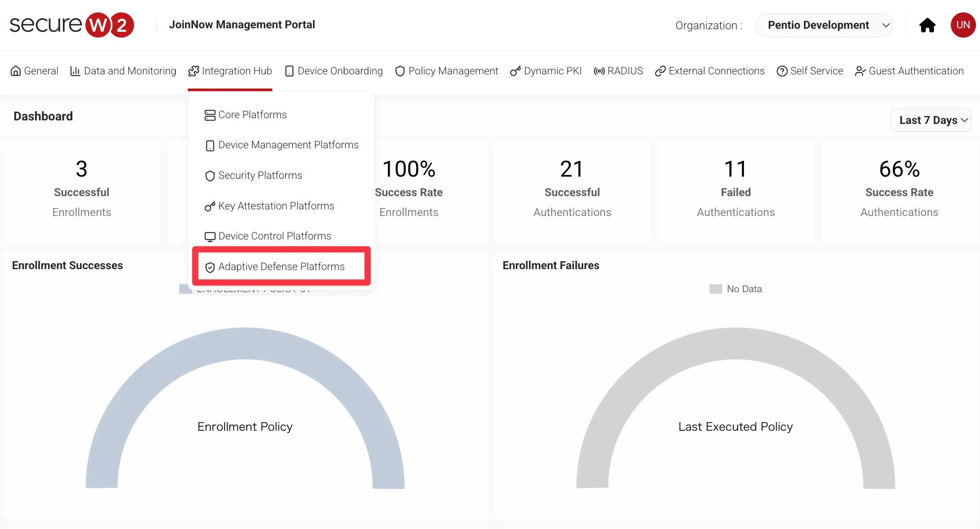Open Device Management Platforms menu item
The height and width of the screenshot is (529, 980).
[x=288, y=145]
